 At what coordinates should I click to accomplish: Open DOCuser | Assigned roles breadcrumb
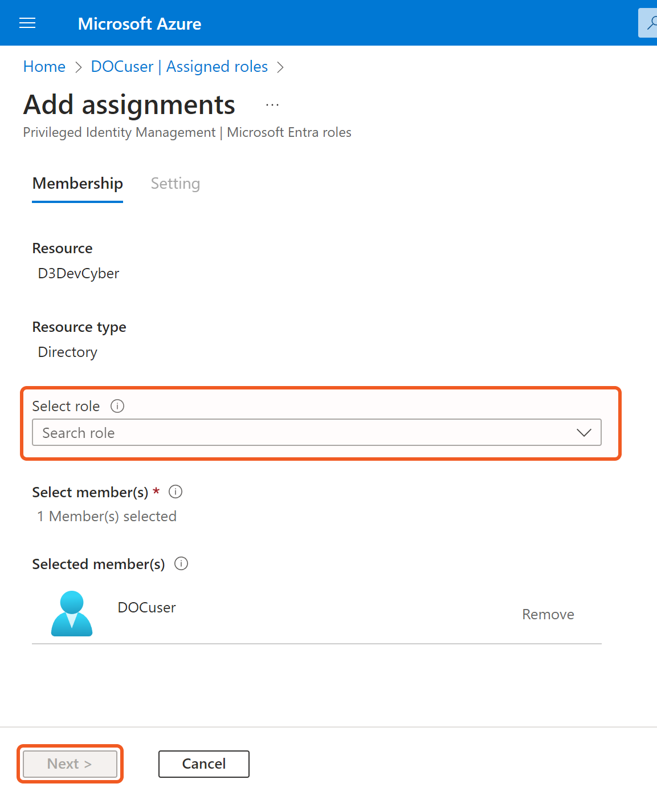tap(179, 67)
